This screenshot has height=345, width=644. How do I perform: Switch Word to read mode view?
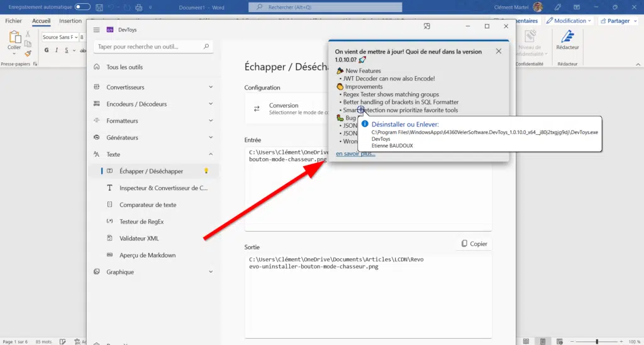(526, 342)
